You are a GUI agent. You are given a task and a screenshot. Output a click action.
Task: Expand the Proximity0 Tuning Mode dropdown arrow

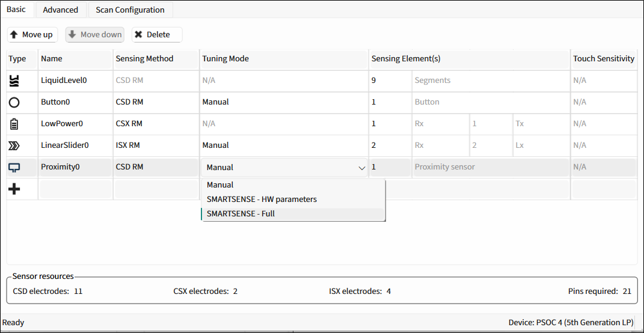coord(361,168)
